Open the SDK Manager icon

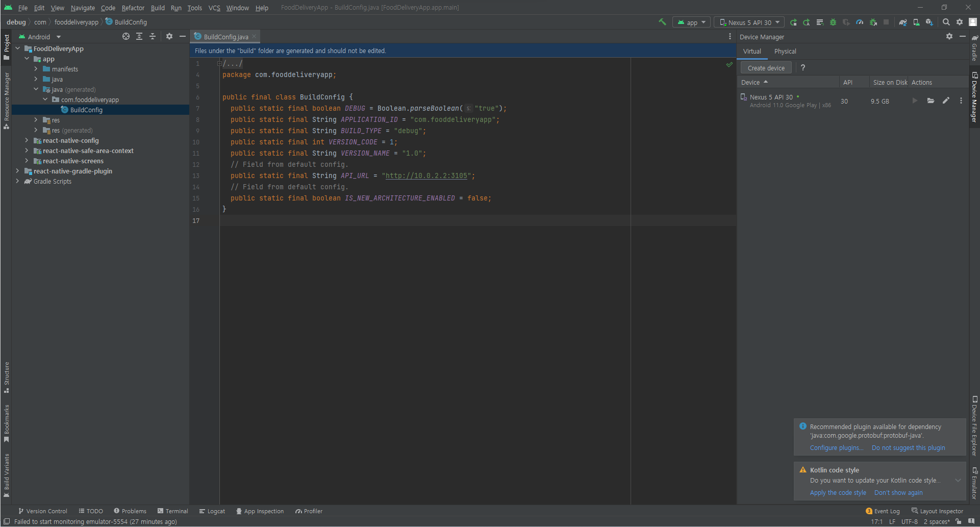(929, 22)
